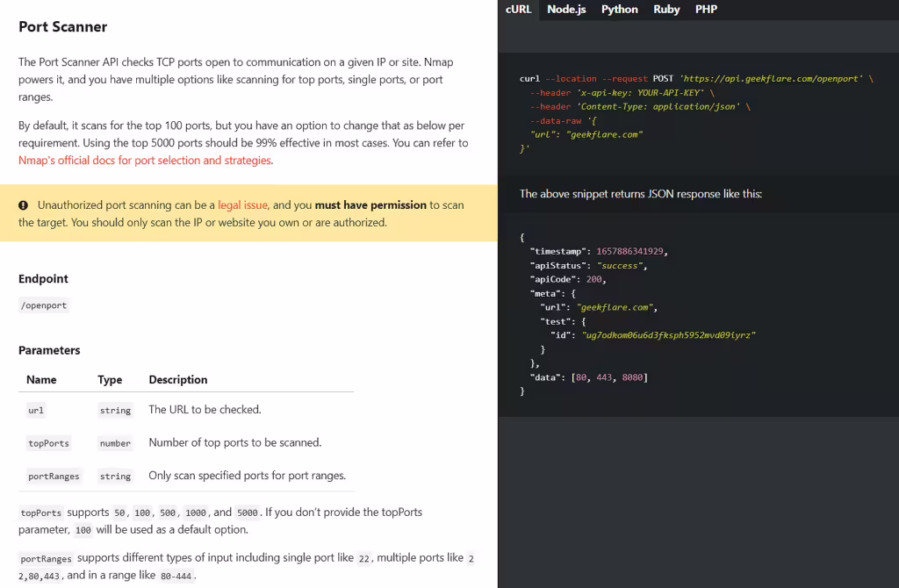Click the test id string "ug7odkom06u6d3fksph5952mvd09iyrz"
Viewport: 899px width, 588px height.
click(x=668, y=335)
